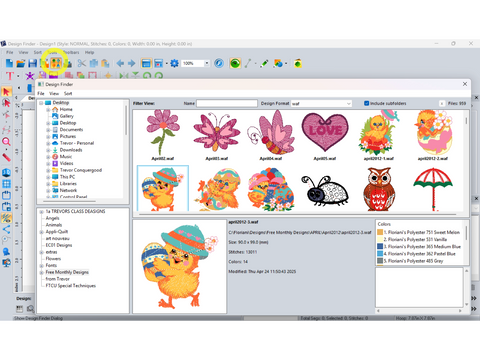480x360 pixels.
Task: Open Sort menu in Design Finder dialog
Action: 68,94
